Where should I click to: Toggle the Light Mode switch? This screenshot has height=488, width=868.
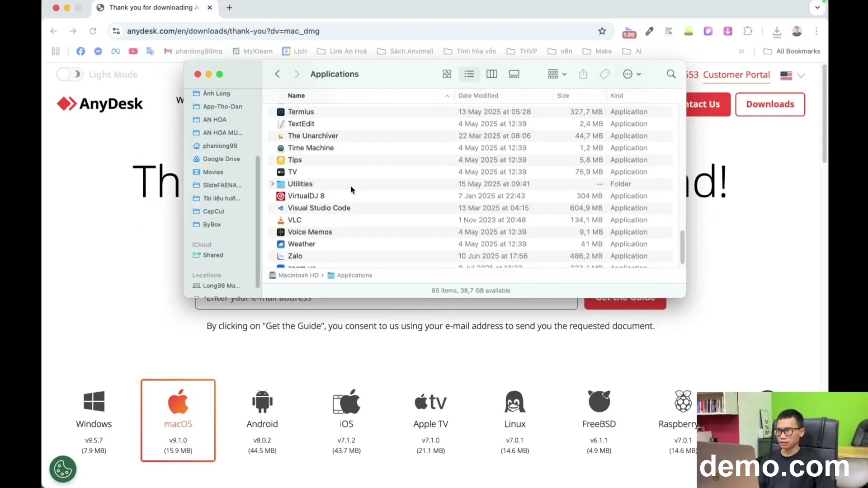coord(69,75)
